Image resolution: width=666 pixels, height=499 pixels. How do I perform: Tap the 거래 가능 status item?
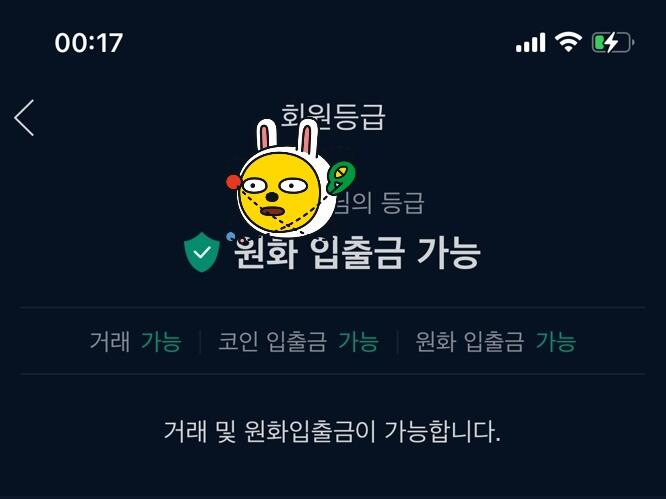pyautogui.click(x=135, y=341)
